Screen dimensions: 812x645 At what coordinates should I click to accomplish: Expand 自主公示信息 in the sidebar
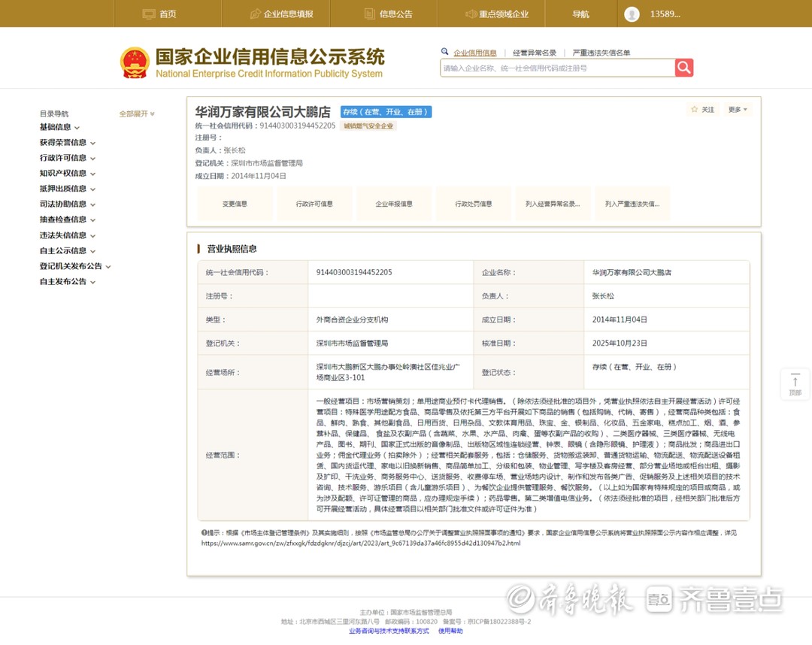pyautogui.click(x=68, y=251)
